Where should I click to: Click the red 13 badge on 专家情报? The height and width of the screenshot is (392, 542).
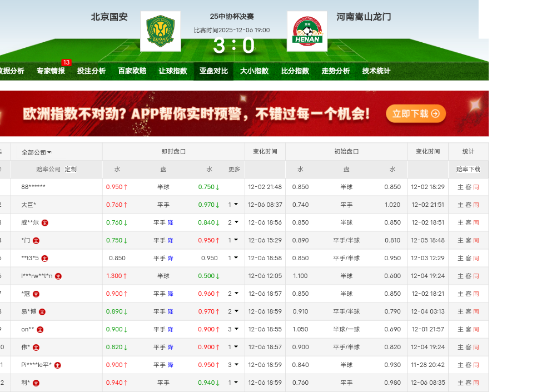tap(66, 62)
